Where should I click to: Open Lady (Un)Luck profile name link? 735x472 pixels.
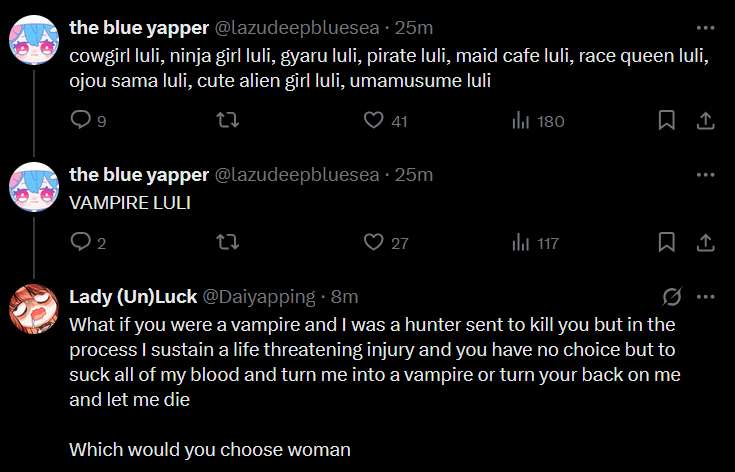[133, 296]
